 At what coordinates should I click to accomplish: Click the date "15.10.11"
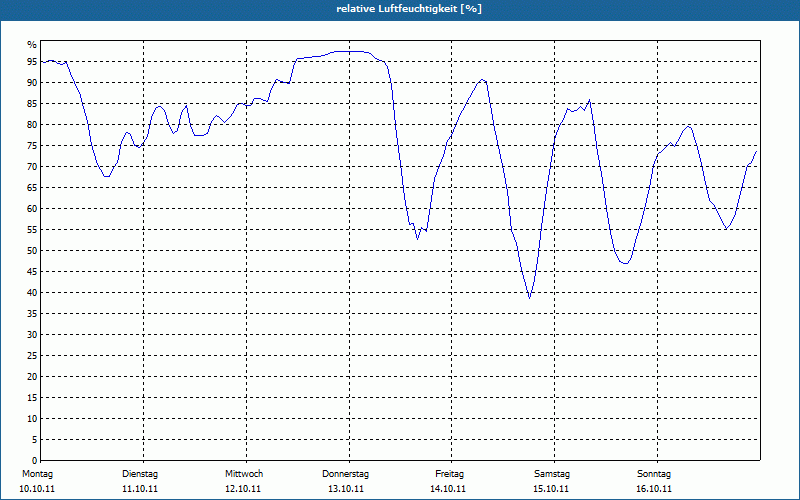(x=551, y=489)
